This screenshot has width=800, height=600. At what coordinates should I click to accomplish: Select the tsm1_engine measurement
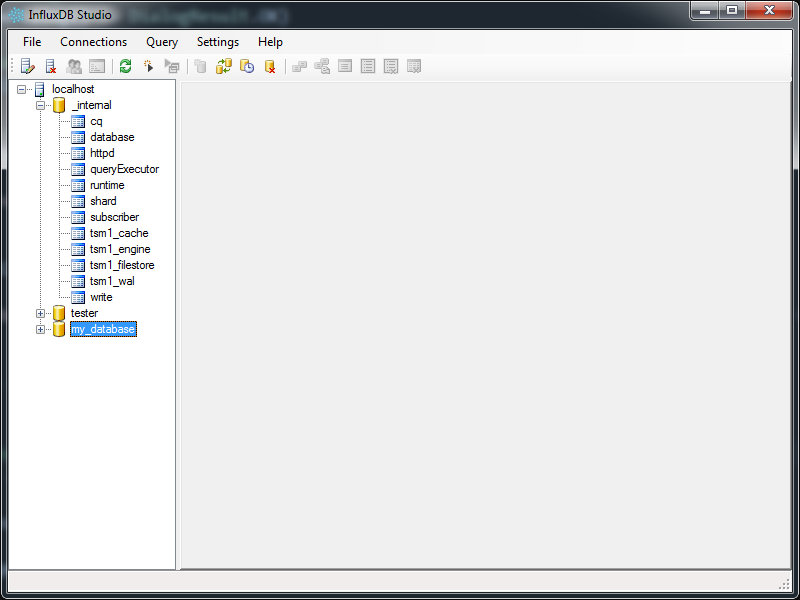coord(120,249)
